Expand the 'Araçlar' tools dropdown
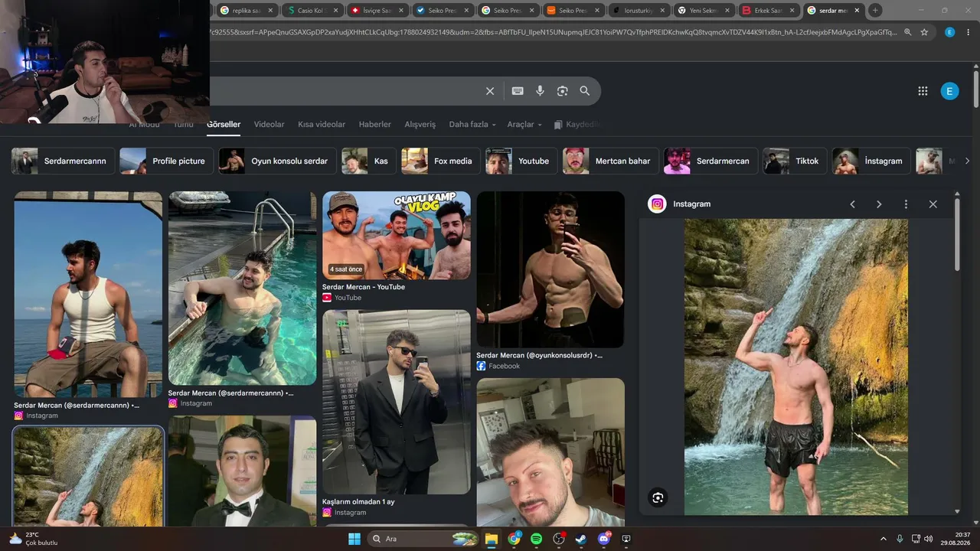The width and height of the screenshot is (980, 551). pos(524,125)
